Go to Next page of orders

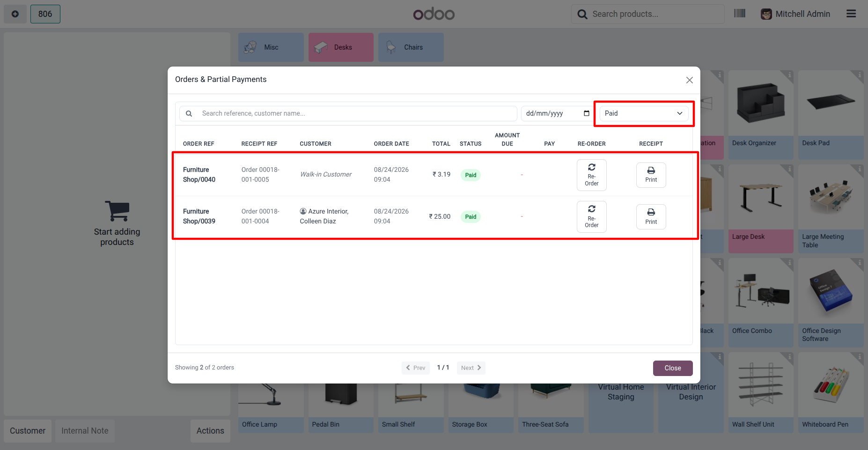(x=471, y=368)
